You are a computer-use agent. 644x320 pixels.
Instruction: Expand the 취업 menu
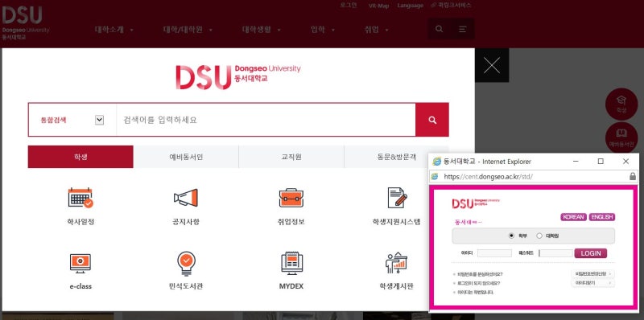click(x=376, y=30)
